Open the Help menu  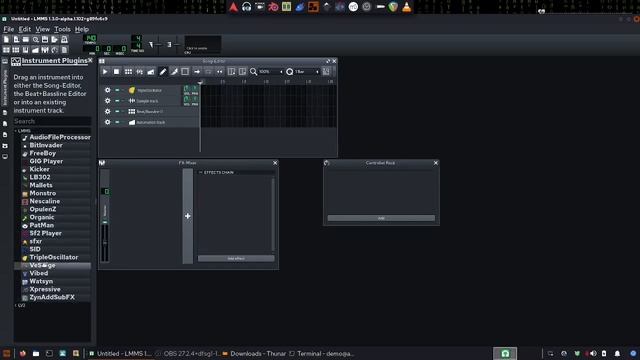82,29
